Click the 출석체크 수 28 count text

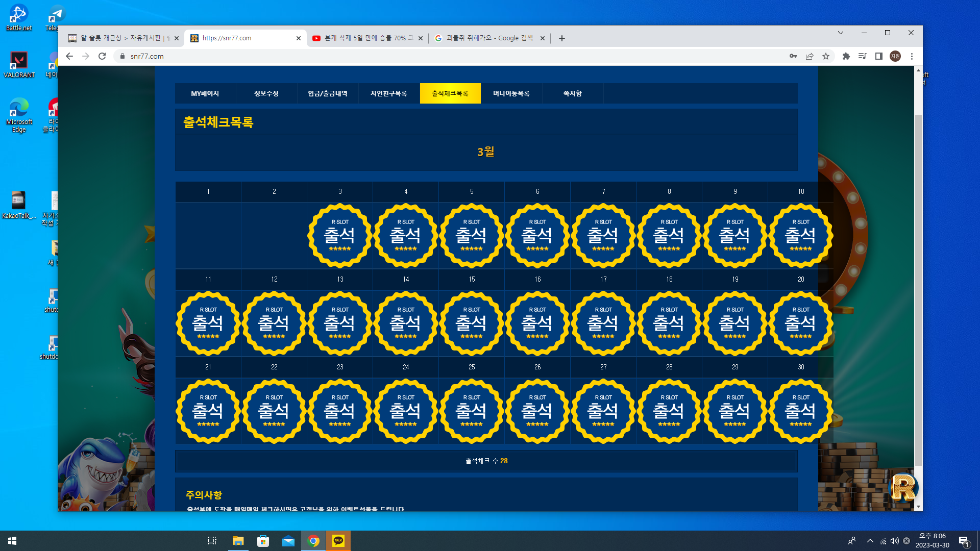coord(486,461)
